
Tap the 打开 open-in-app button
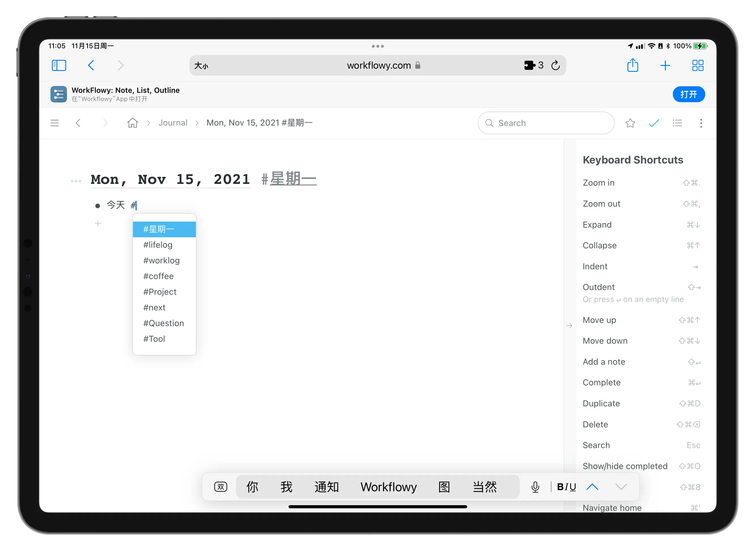pyautogui.click(x=689, y=94)
